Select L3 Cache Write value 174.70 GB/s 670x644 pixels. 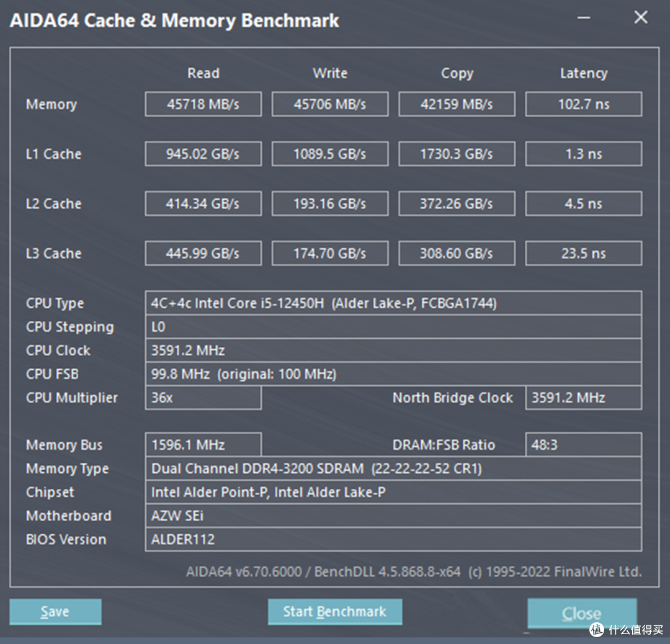click(330, 253)
